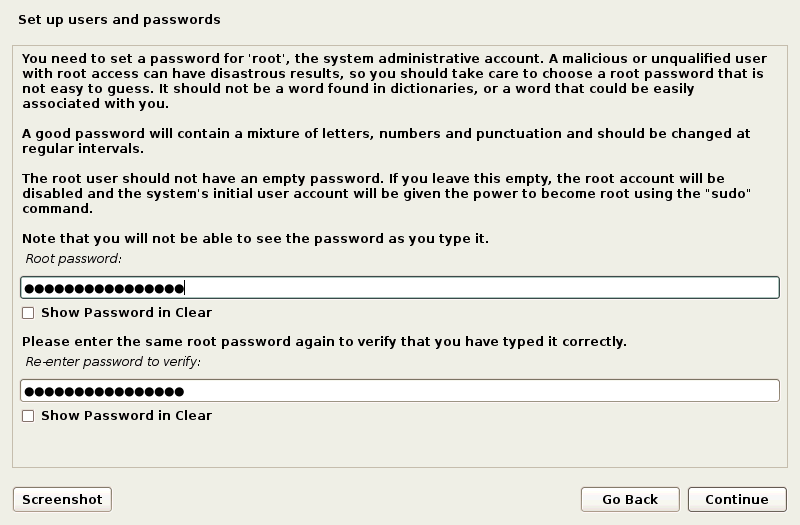The image size is (800, 525).
Task: Enable Show Password in Clear checkbox under Root password
Action: (28, 313)
